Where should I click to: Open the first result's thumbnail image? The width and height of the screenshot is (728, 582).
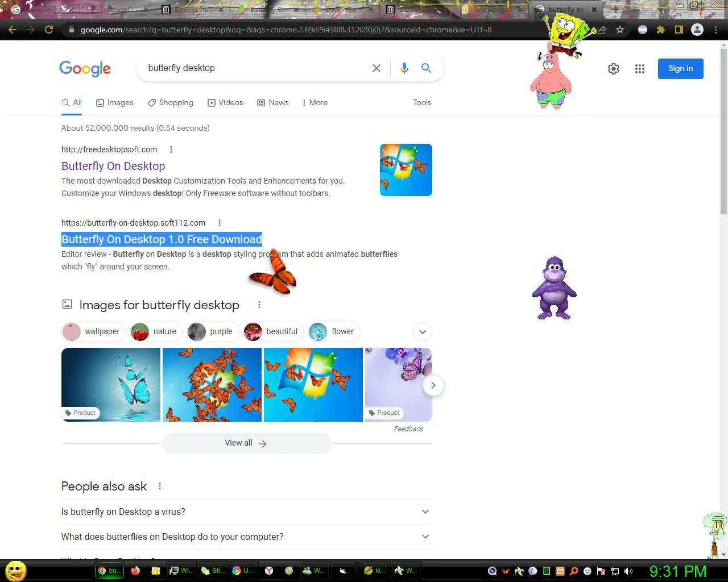(x=406, y=170)
